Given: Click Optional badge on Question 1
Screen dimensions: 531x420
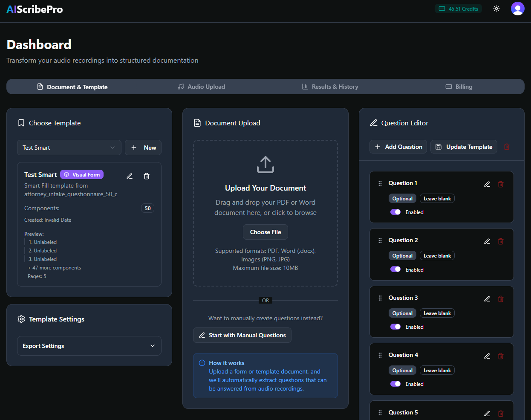Looking at the screenshot, I should [x=402, y=199].
